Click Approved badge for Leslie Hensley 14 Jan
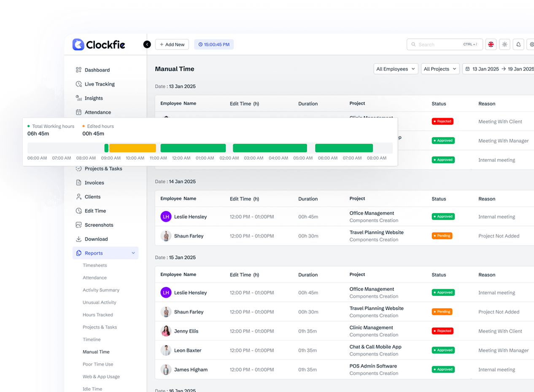534x392 pixels. pos(443,216)
